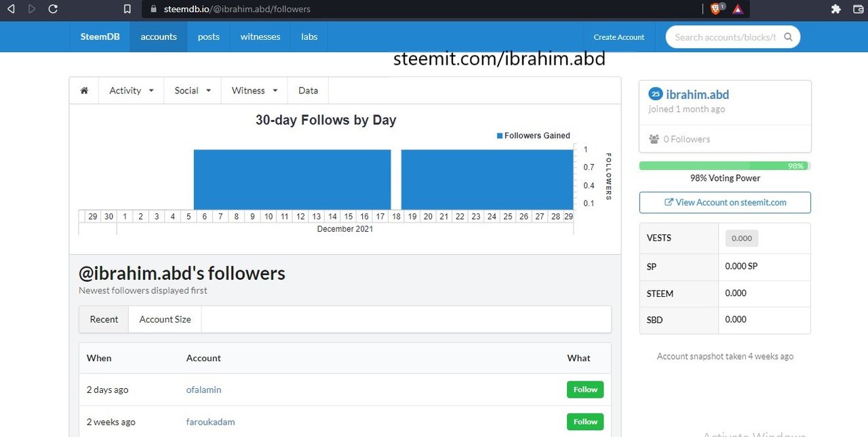
Task: Click the VESTS 0.000 value badge
Action: click(x=742, y=238)
